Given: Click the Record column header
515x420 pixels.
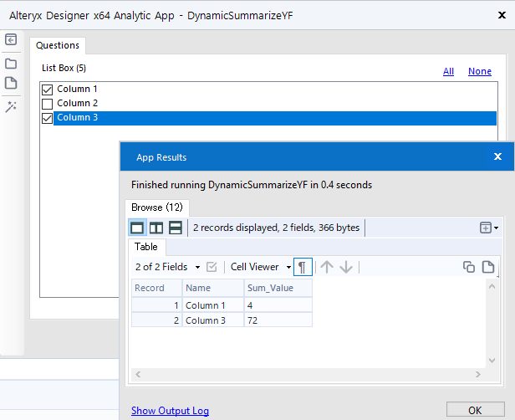Looking at the screenshot, I should tap(156, 288).
